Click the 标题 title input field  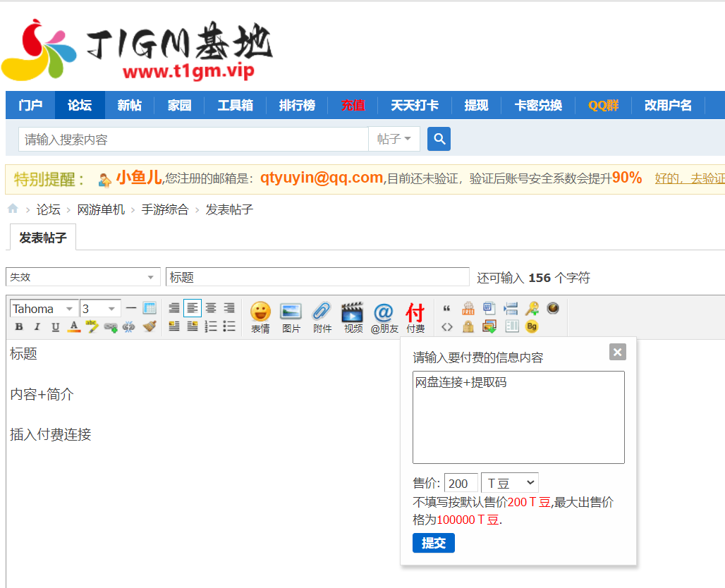pos(317,276)
